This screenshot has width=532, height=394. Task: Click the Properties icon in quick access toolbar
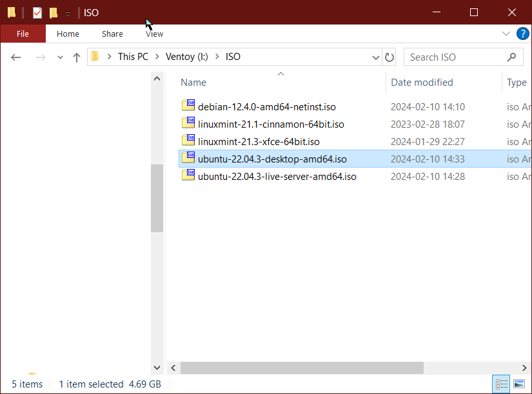(x=37, y=12)
